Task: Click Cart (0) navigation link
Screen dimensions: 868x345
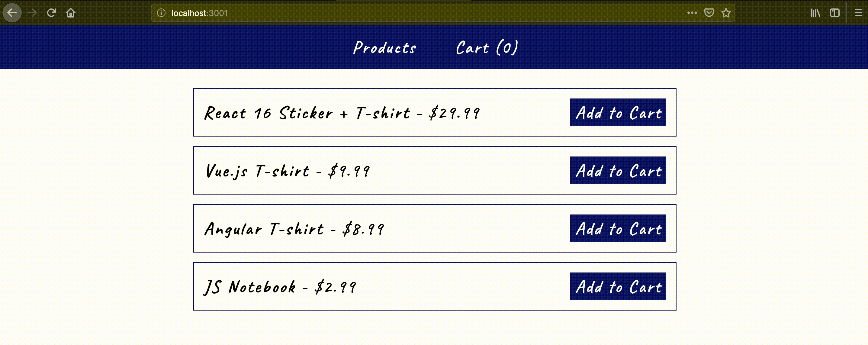Action: [x=485, y=48]
